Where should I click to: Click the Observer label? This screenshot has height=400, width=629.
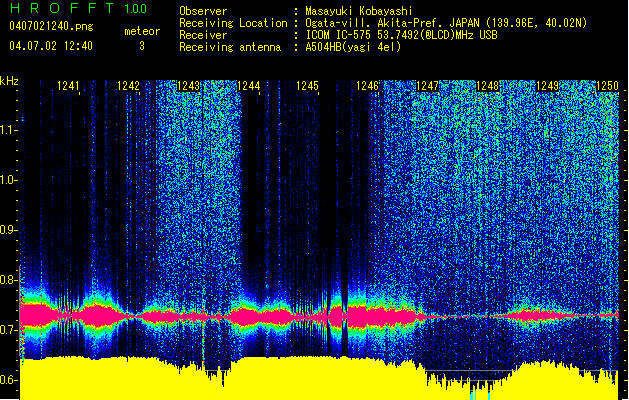pos(203,11)
